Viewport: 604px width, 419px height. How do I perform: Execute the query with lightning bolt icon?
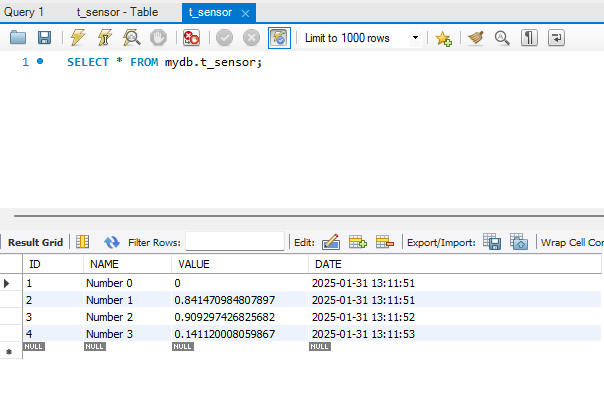click(78, 38)
